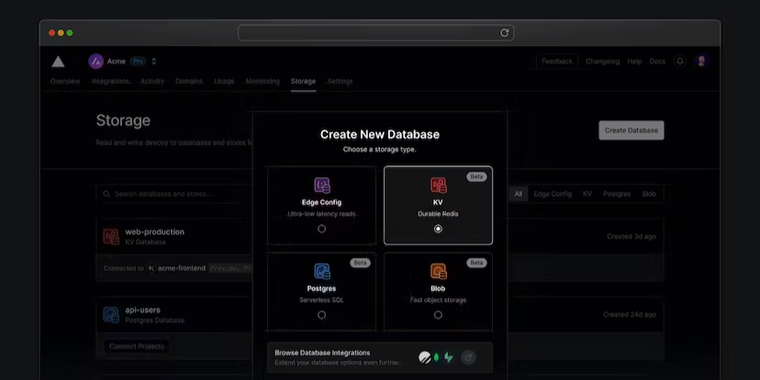Expand the Acme team switcher chevrons
The width and height of the screenshot is (760, 380).
click(154, 62)
